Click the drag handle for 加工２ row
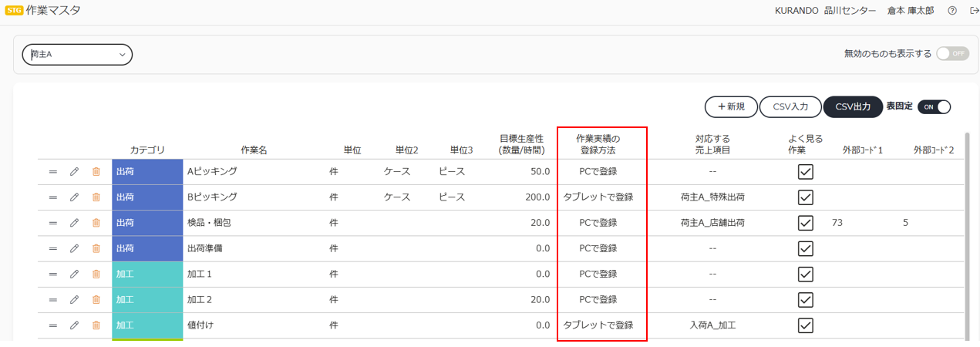Screen dimensions: 980x347 [53, 299]
